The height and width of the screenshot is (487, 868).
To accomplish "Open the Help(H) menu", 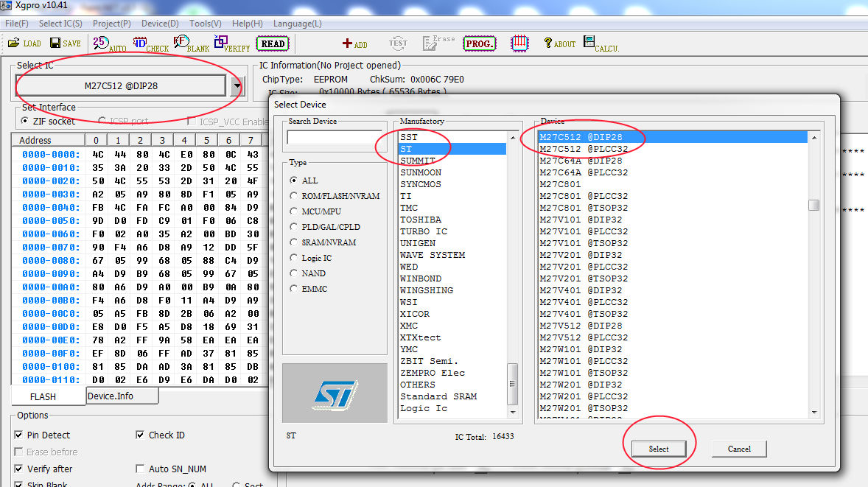I will (248, 24).
